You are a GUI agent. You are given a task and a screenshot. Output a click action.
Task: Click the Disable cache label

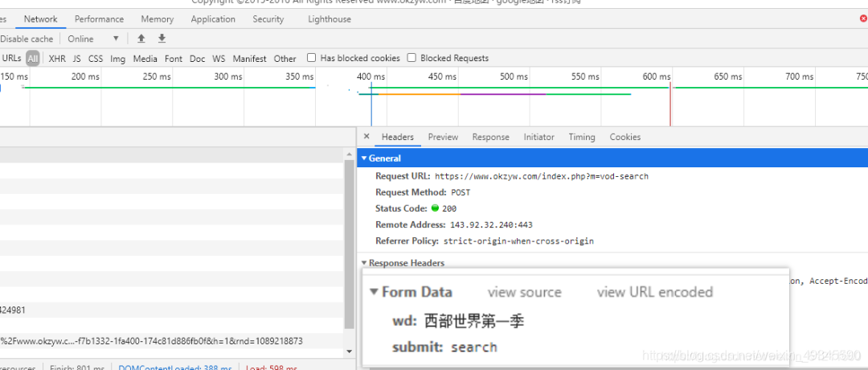click(x=27, y=39)
